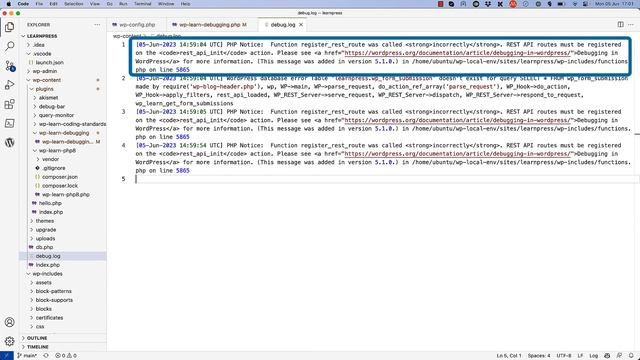640x360 pixels.
Task: Synchronize changes in the status bar
Action: click(x=46, y=356)
